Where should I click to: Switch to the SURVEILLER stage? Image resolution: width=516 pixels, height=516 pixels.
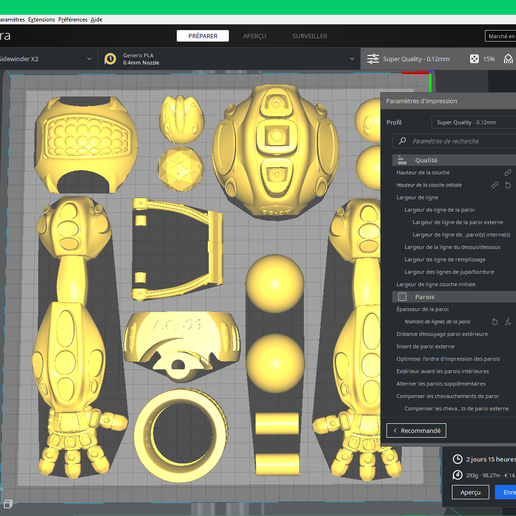point(310,36)
